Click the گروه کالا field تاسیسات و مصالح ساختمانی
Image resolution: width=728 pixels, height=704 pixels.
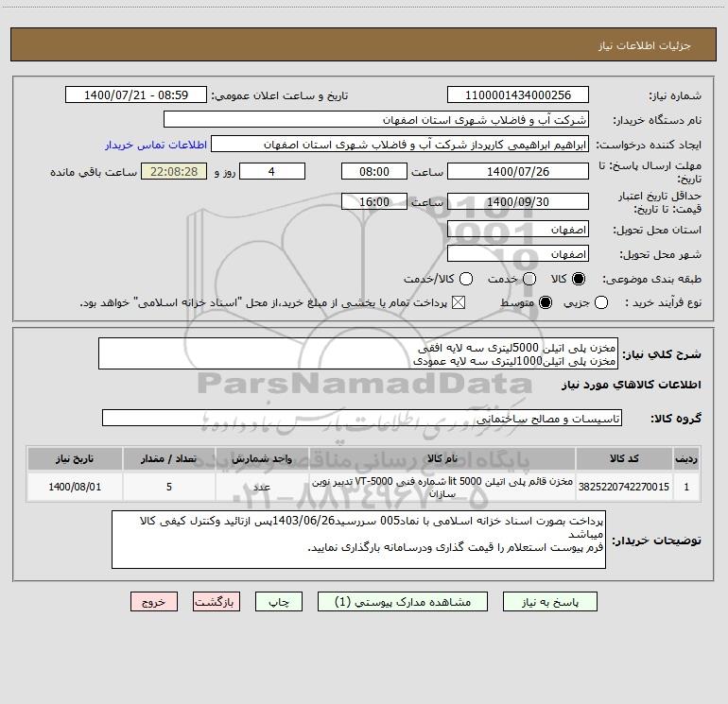[x=362, y=418]
